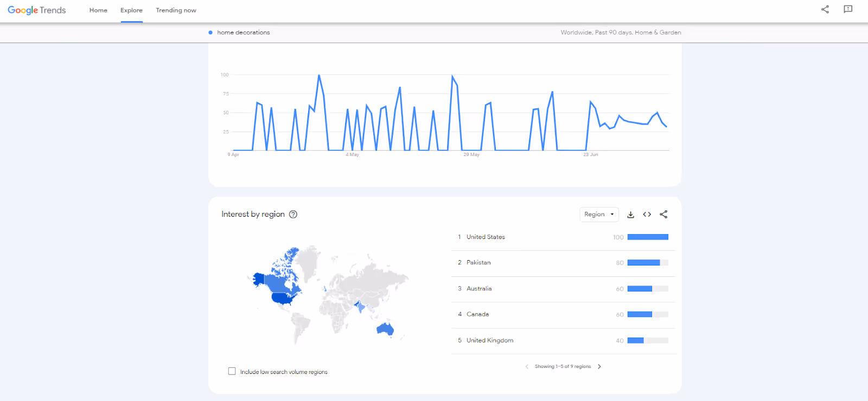This screenshot has width=868, height=401.
Task: Click the embed code icon
Action: click(x=647, y=215)
